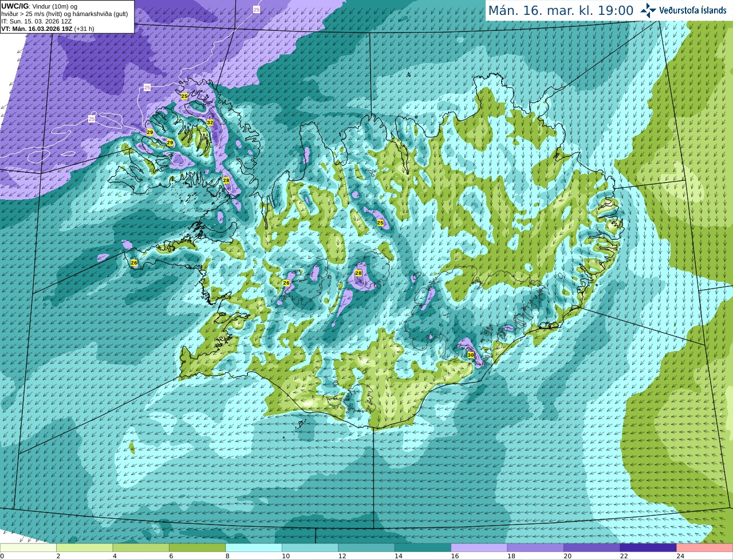
Task: Pick the light cyan 8–10 m/s legend swatch
Action: click(254, 547)
